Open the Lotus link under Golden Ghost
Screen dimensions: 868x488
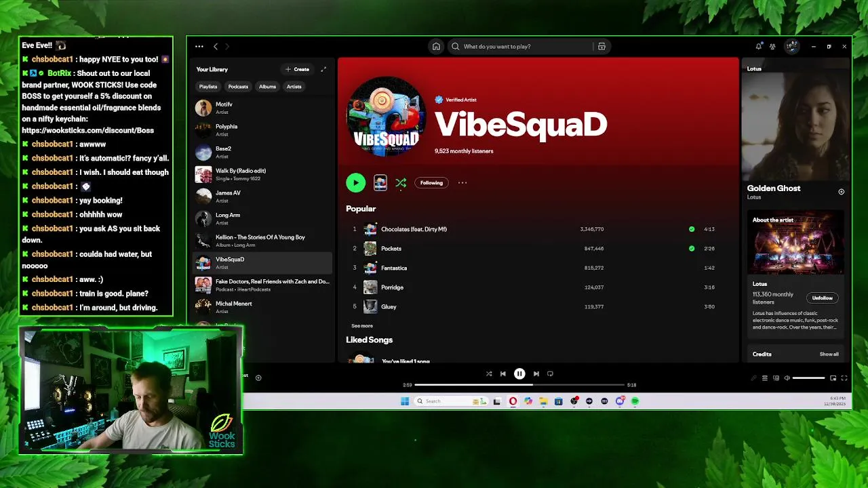point(754,197)
